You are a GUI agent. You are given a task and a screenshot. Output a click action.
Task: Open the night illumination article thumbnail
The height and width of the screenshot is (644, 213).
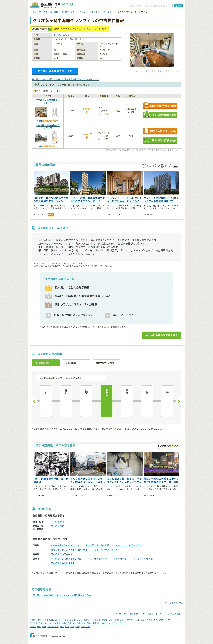tap(162, 464)
